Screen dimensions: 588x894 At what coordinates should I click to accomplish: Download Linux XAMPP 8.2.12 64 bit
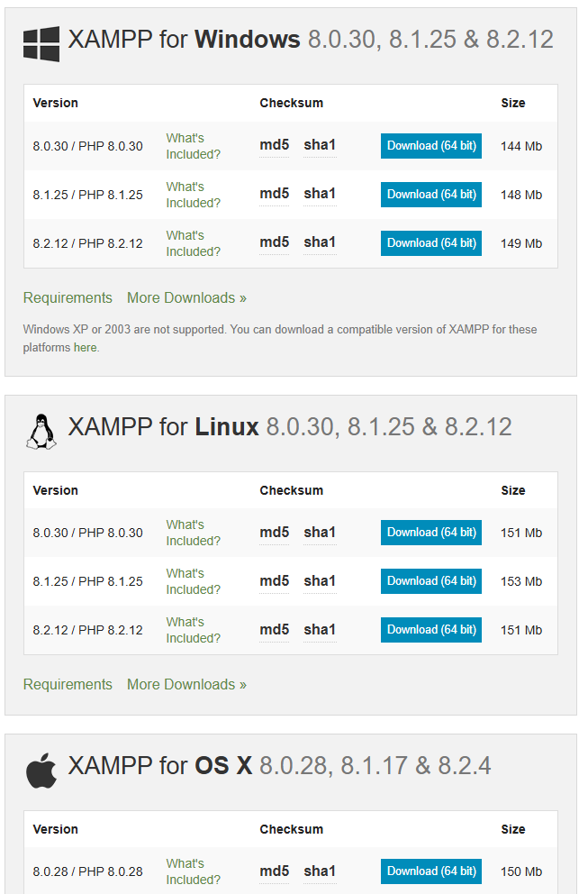click(430, 629)
